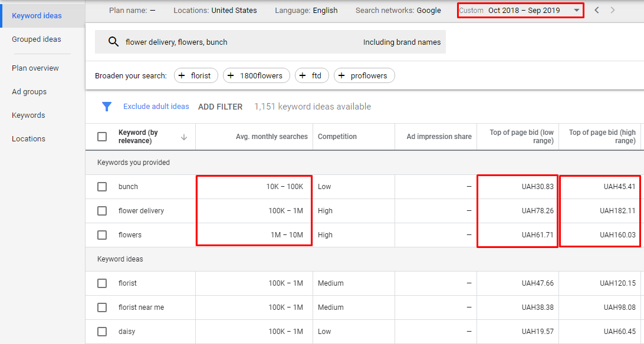This screenshot has width=644, height=344.
Task: Click Exclude adult ideas link
Action: (156, 106)
